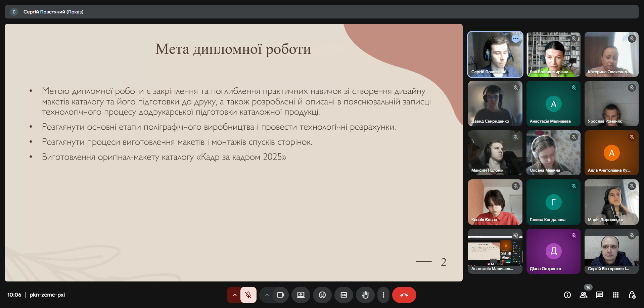Open the chat messages panel

click(x=599, y=295)
